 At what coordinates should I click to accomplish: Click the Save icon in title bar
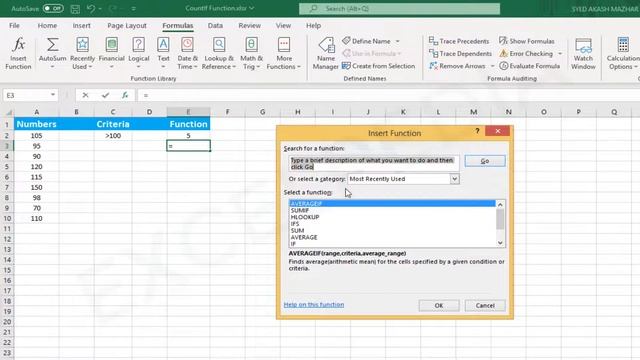pyautogui.click(x=75, y=9)
